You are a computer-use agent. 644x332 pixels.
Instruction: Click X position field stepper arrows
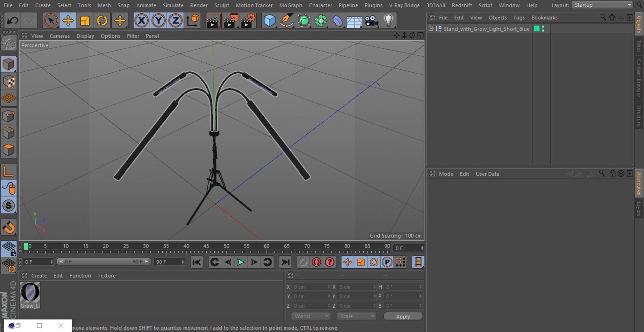pos(329,287)
